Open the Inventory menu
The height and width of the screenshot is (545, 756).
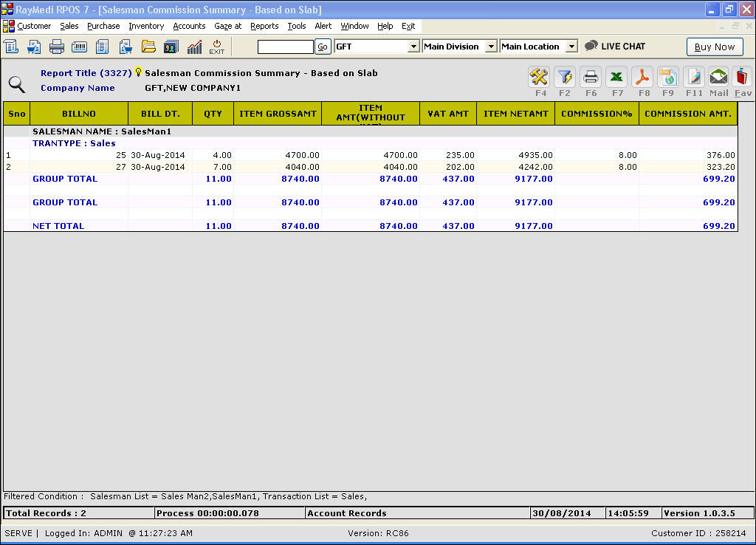coord(146,26)
